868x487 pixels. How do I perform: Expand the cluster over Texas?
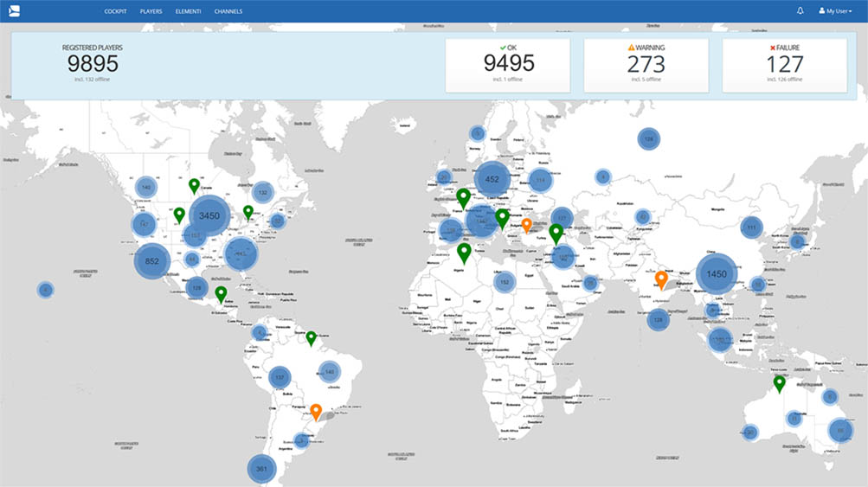(x=191, y=259)
